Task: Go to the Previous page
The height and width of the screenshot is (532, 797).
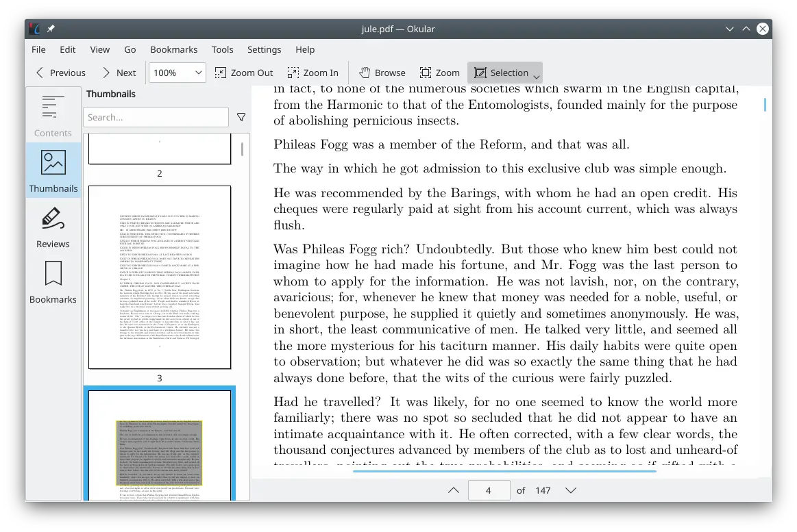Action: pos(60,73)
